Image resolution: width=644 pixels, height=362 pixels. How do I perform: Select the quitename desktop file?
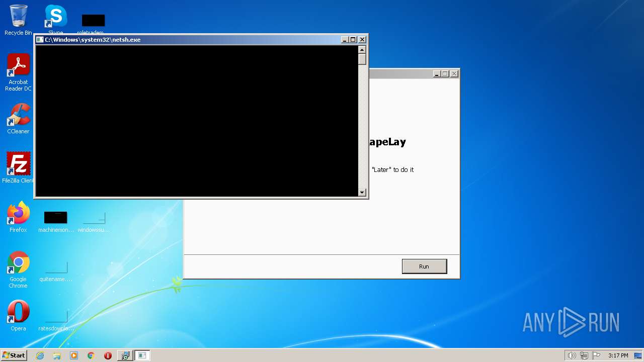coord(56,271)
